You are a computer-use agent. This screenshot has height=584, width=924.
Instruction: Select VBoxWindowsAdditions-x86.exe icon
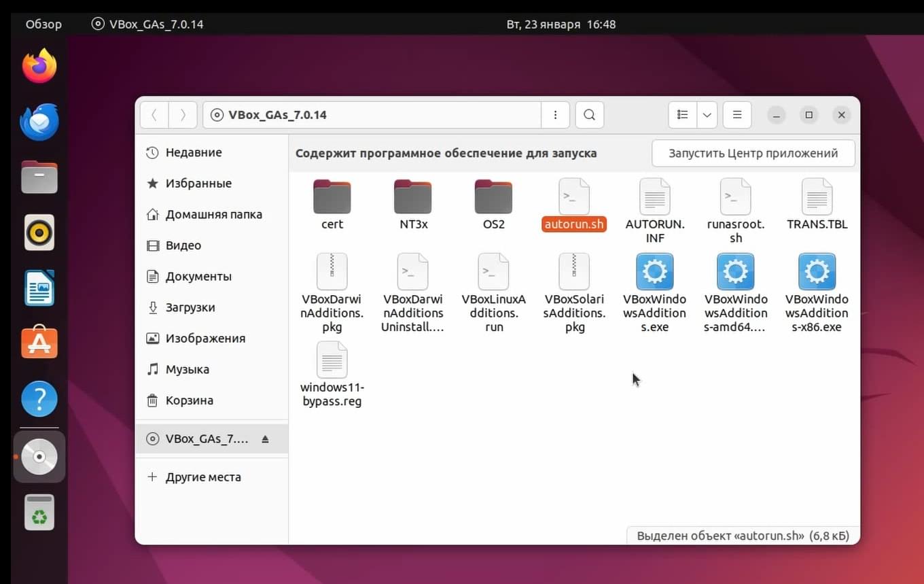[x=817, y=272]
